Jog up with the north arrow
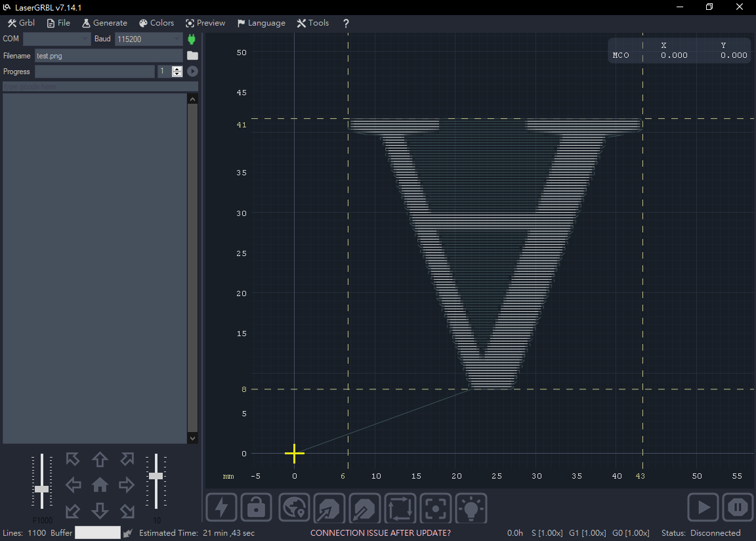756x541 pixels. [100, 459]
